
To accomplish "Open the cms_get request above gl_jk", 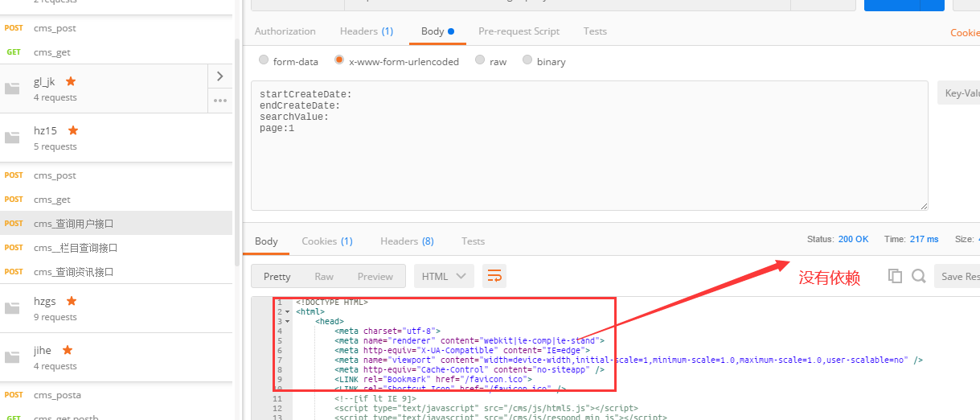I will (x=116, y=52).
